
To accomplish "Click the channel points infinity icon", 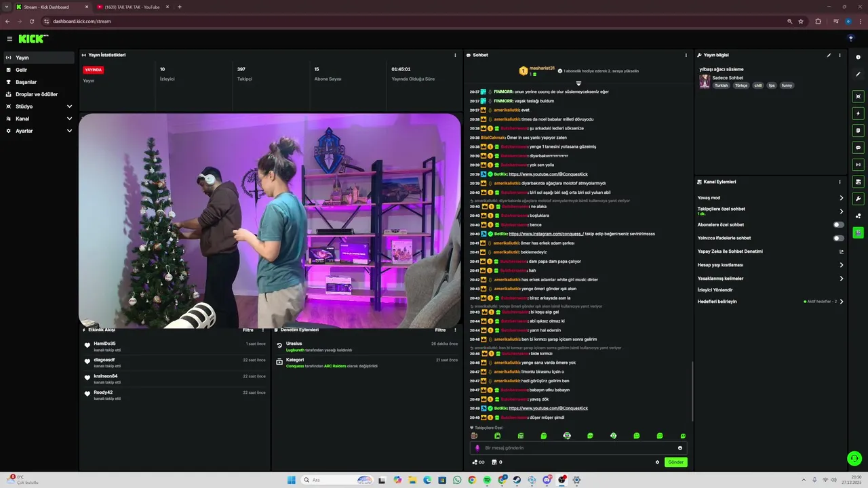I will (478, 462).
